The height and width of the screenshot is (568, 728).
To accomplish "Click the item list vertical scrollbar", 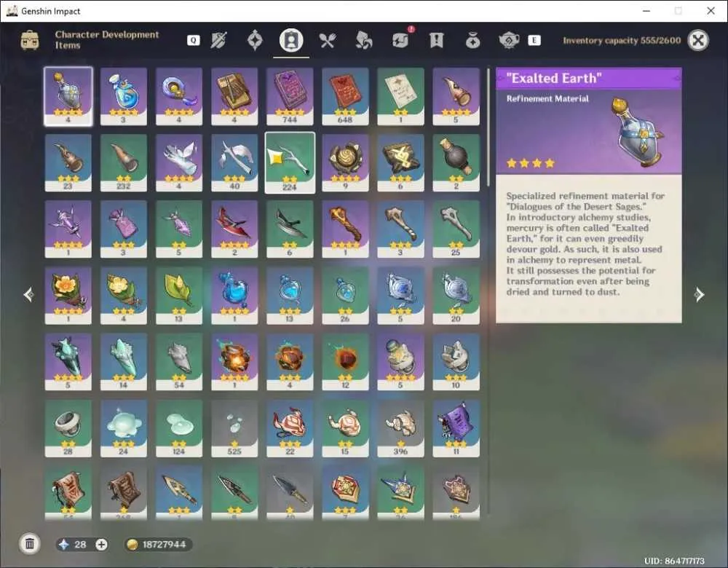I will pyautogui.click(x=488, y=127).
